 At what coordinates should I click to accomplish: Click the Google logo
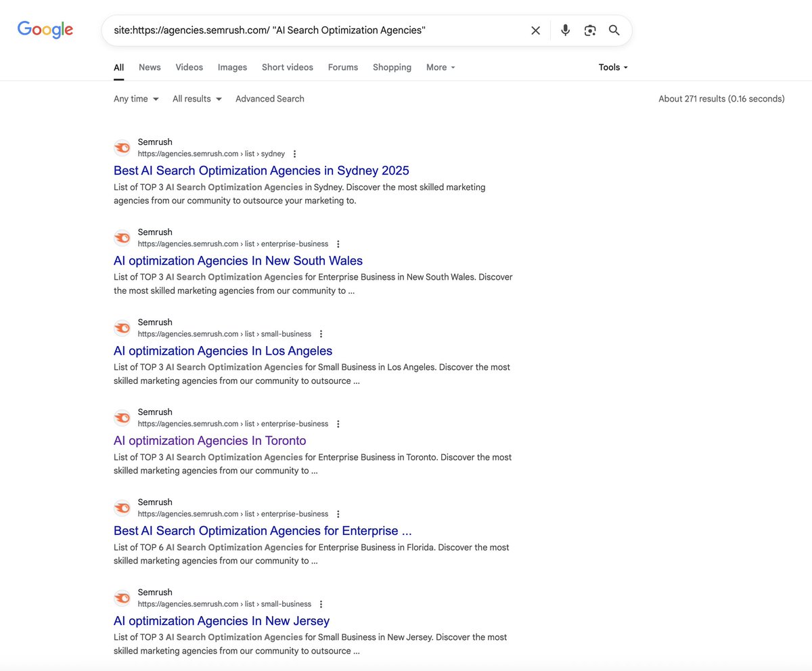(45, 29)
